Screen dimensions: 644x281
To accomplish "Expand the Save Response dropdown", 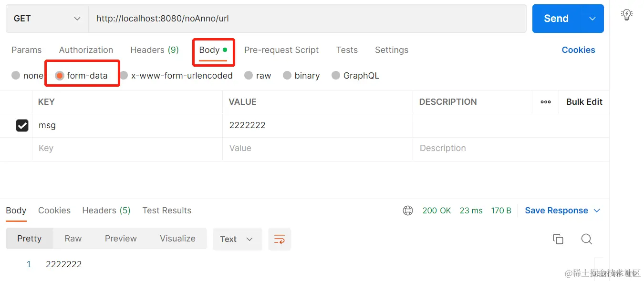I will (597, 211).
